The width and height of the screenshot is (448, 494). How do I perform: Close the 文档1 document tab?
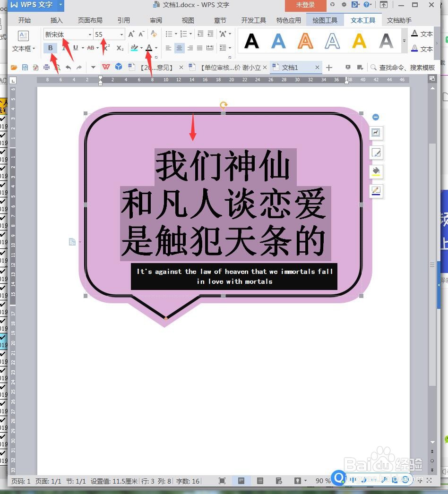[317, 68]
